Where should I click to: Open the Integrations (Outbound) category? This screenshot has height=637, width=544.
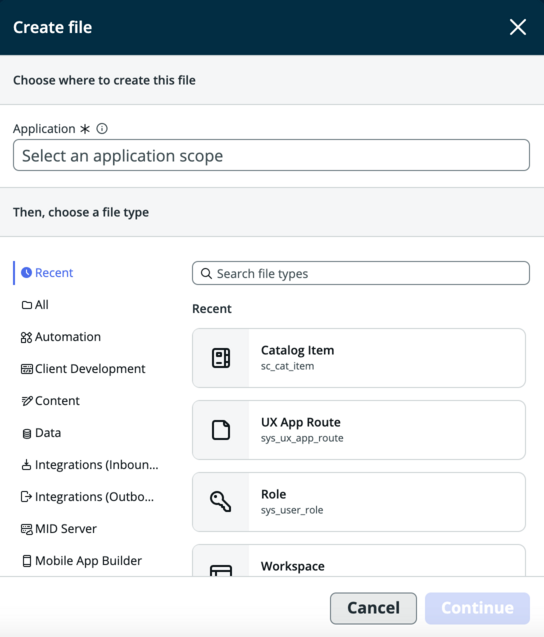click(x=88, y=497)
